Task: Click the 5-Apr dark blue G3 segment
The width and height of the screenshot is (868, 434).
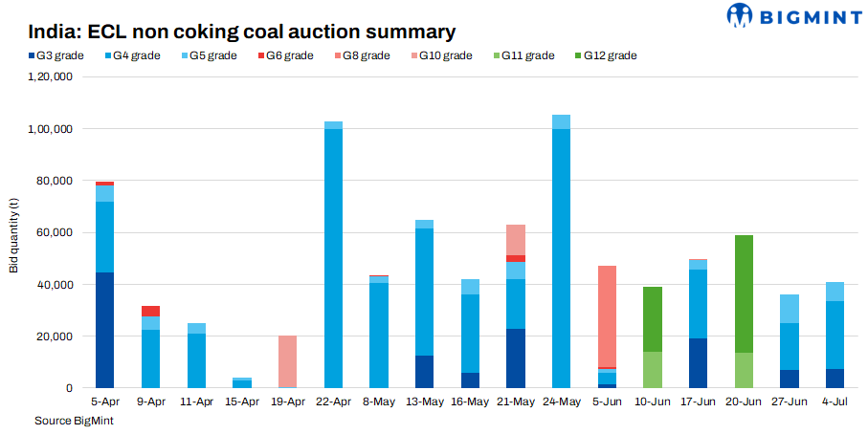Action: coord(104,330)
